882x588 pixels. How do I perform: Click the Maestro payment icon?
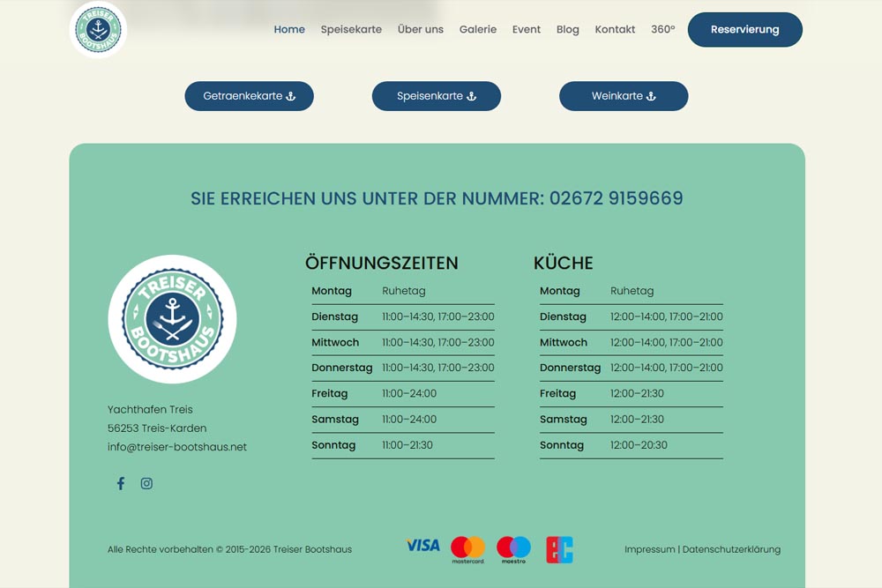pyautogui.click(x=513, y=550)
